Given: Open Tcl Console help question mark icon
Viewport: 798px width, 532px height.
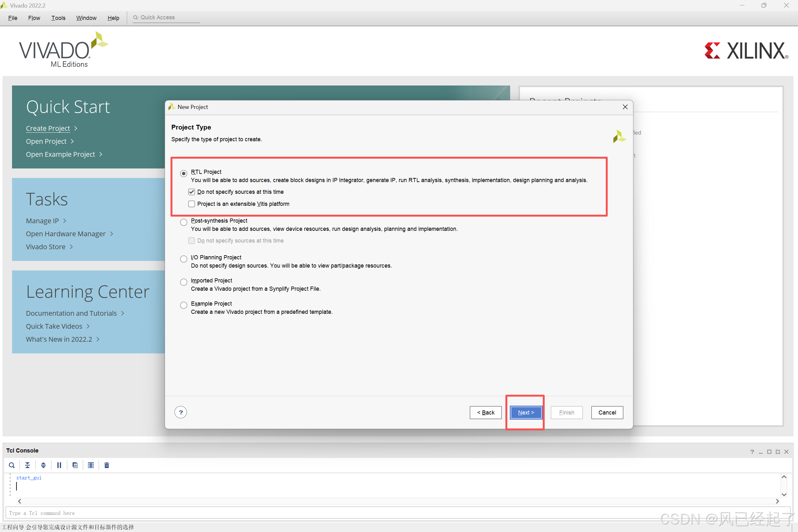Looking at the screenshot, I should (x=752, y=452).
